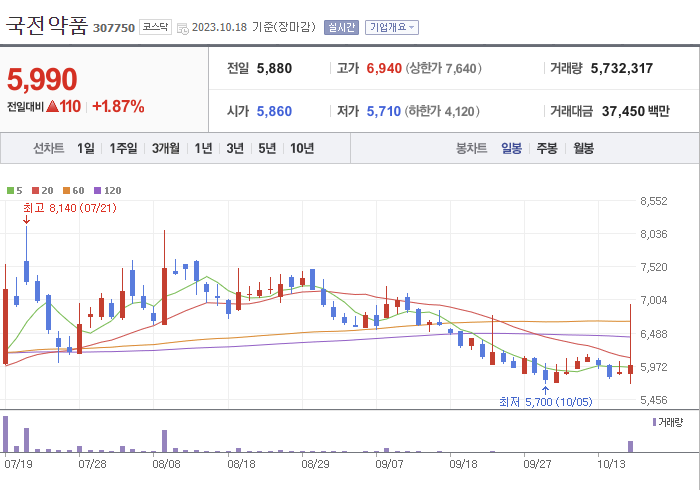Click the red up-triangle change icon
Screen dimensions: 700x490
(x=52, y=106)
